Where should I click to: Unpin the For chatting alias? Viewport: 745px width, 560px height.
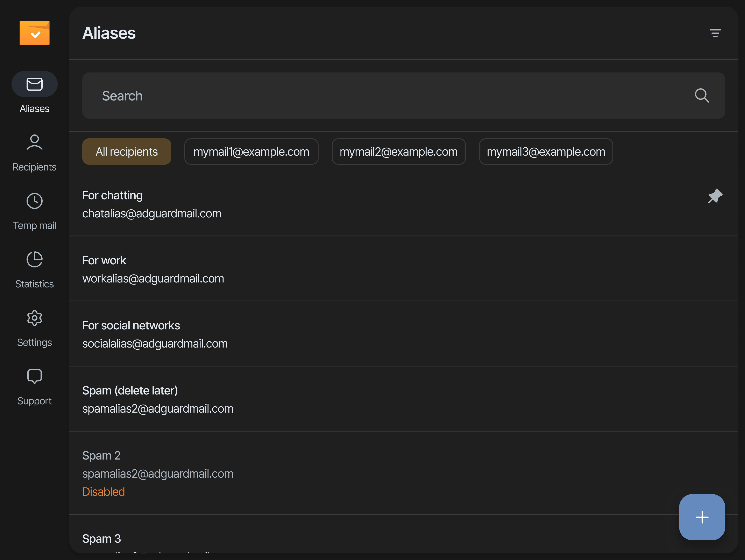(x=715, y=196)
